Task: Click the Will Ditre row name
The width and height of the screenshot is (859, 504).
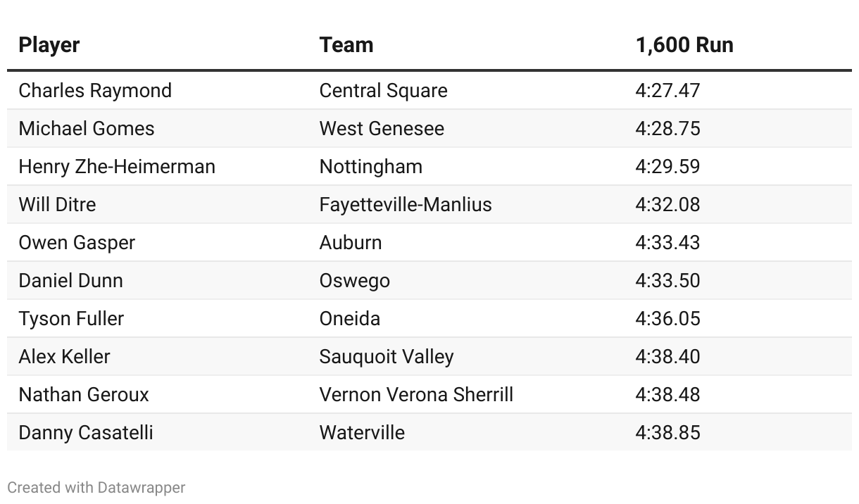Action: click(x=57, y=205)
